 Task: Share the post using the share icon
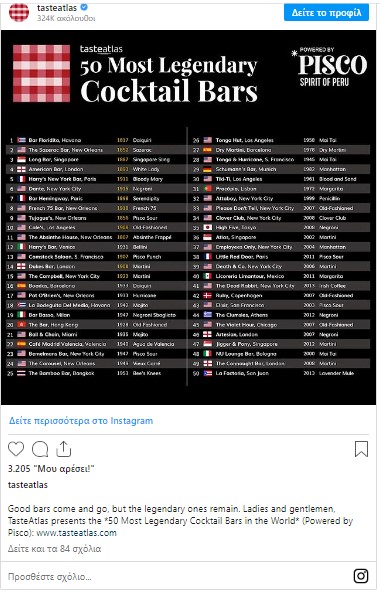[64, 449]
